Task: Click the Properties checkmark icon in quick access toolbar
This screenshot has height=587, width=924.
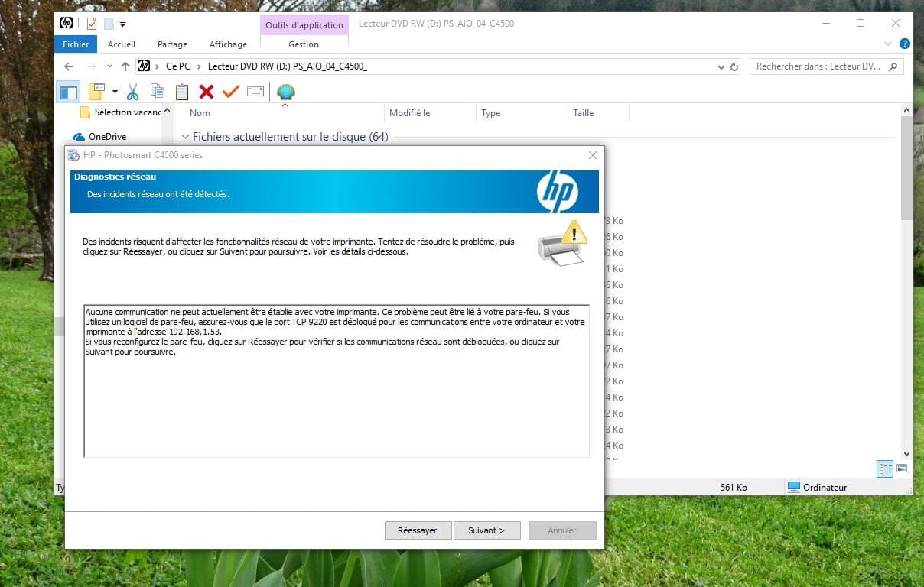Action: tap(92, 24)
